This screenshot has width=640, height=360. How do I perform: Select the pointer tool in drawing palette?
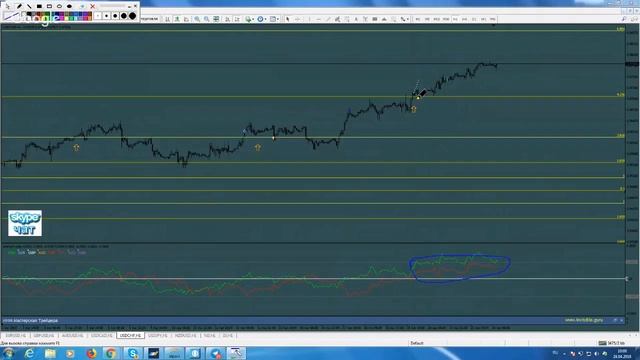(x=8, y=7)
